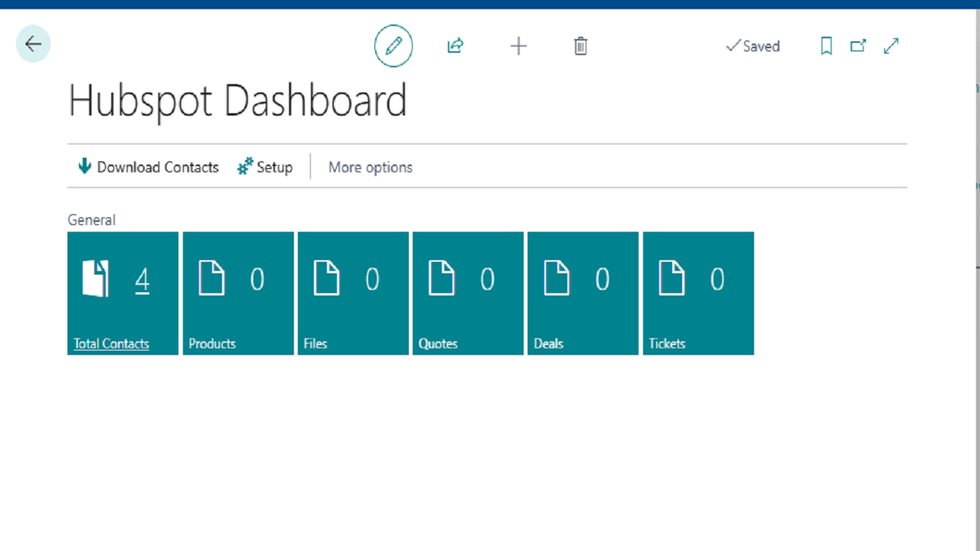Click the document icon on Quotes tile

click(x=442, y=278)
